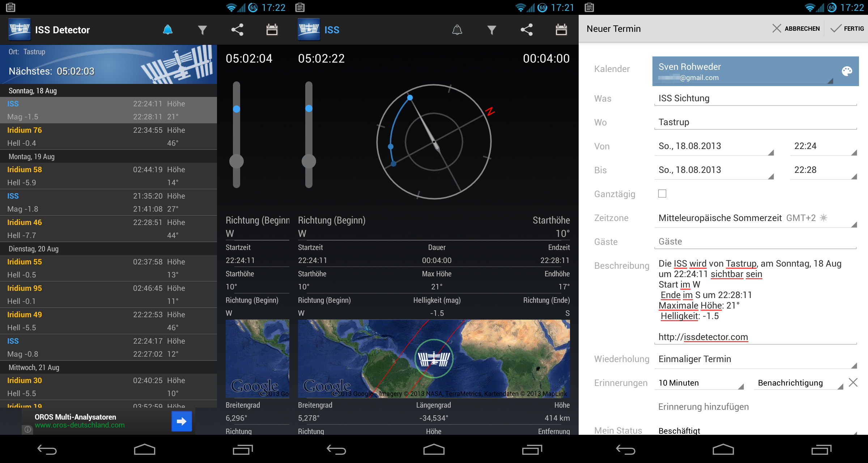
Task: Tap the notification icon in left status bar
Action: pyautogui.click(x=11, y=7)
